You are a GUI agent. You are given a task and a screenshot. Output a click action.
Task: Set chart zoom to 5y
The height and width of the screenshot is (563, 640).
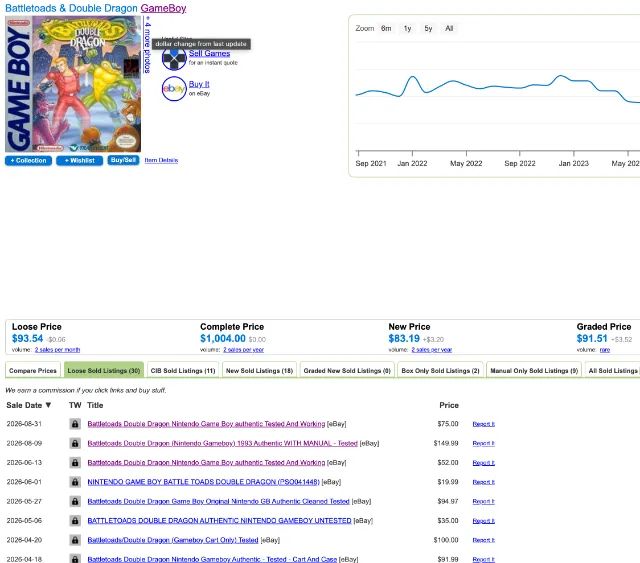[428, 28]
